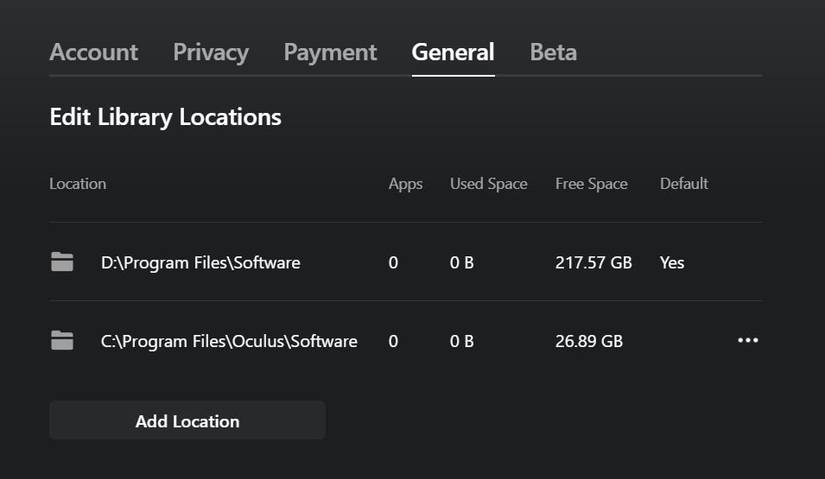Click the Free Space column header
Viewport: 825px width, 479px height.
591,184
